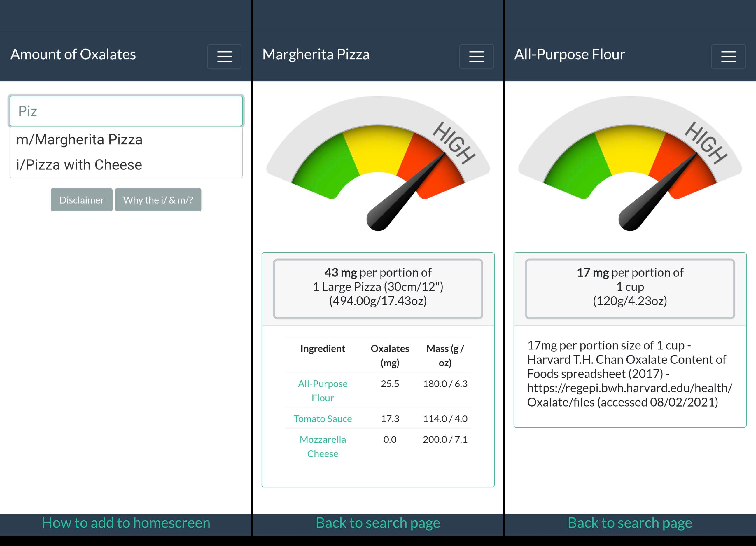
Task: Click How to add to homescreen link
Action: pyautogui.click(x=126, y=523)
